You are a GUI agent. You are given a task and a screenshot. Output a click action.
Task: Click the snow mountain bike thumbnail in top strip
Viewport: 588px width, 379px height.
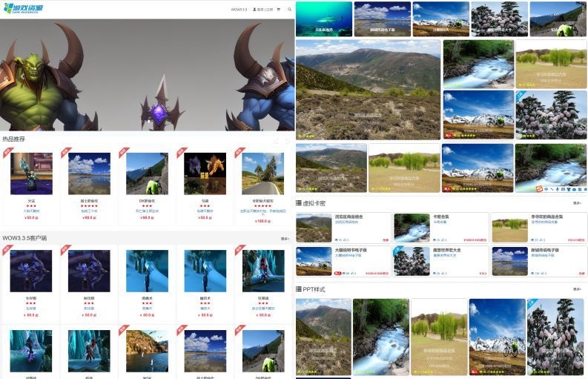[x=441, y=19]
